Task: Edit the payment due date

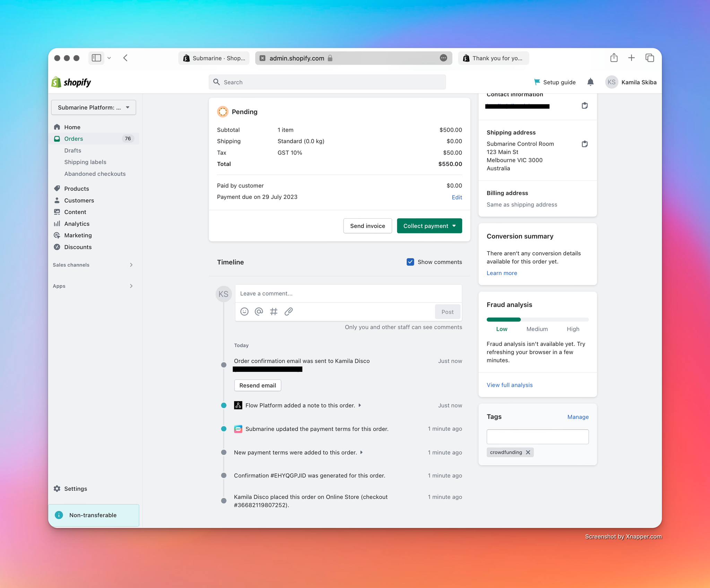Action: click(457, 197)
